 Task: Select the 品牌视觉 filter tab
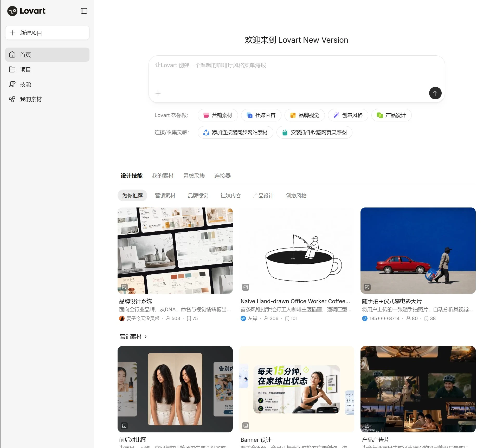point(198,196)
